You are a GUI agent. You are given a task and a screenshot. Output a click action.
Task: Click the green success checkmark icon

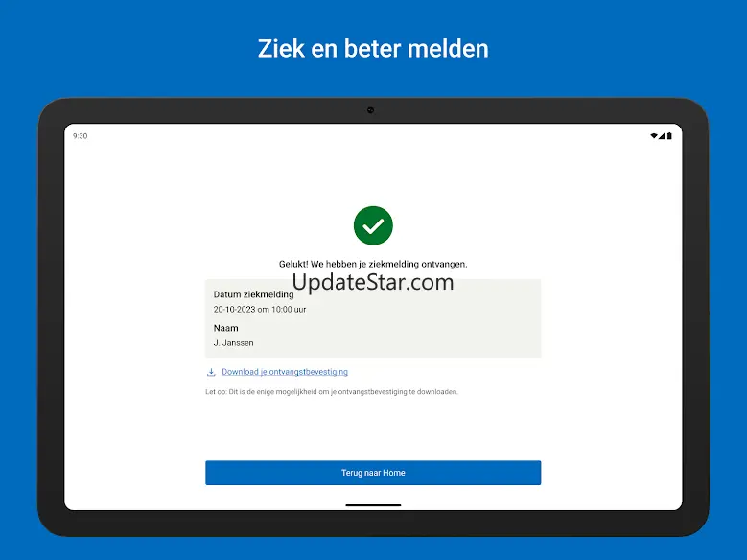coord(373,225)
